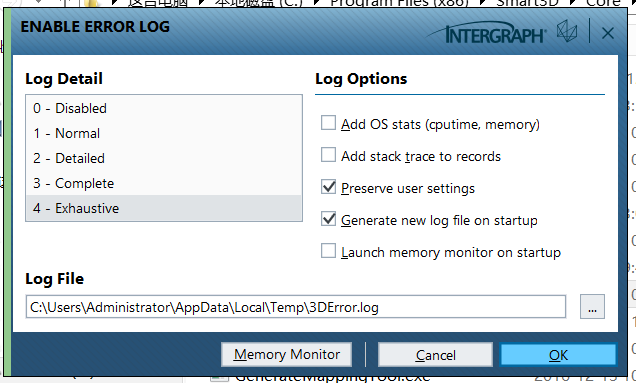Cancel the error log dialog
The image size is (636, 383).
coord(435,355)
